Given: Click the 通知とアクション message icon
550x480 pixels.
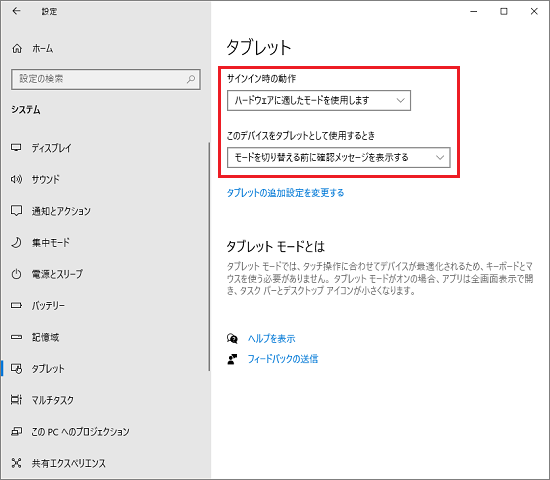Looking at the screenshot, I should 16,211.
